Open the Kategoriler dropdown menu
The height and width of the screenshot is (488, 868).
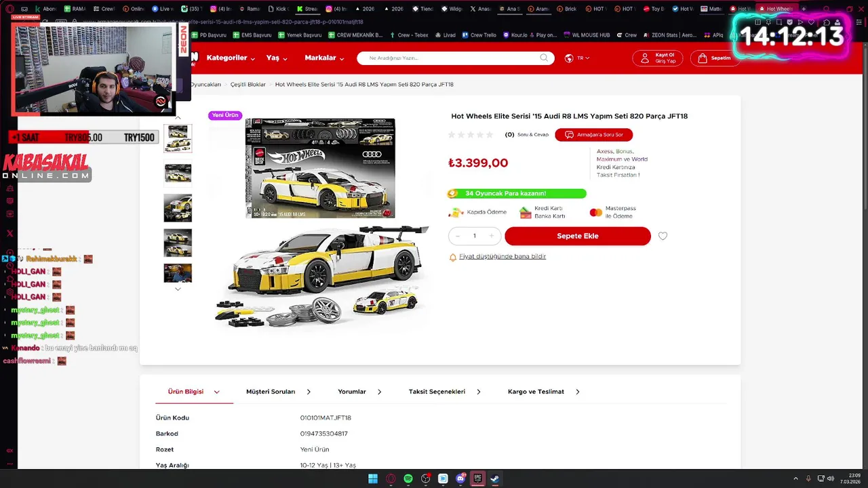point(231,58)
